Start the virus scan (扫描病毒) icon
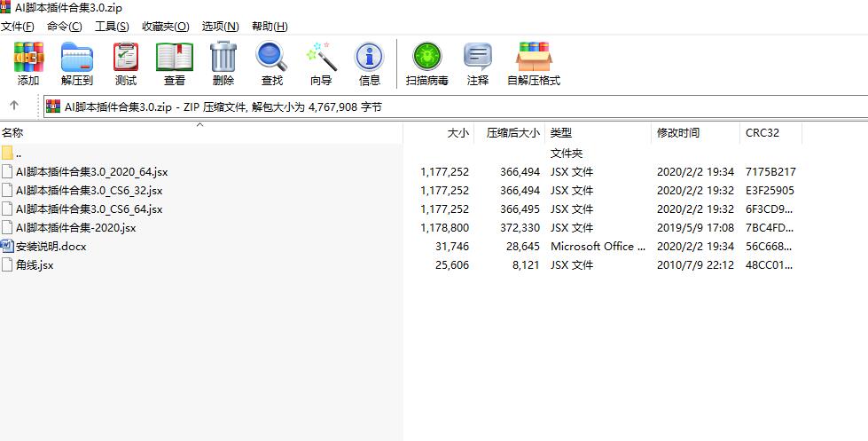 (426, 57)
